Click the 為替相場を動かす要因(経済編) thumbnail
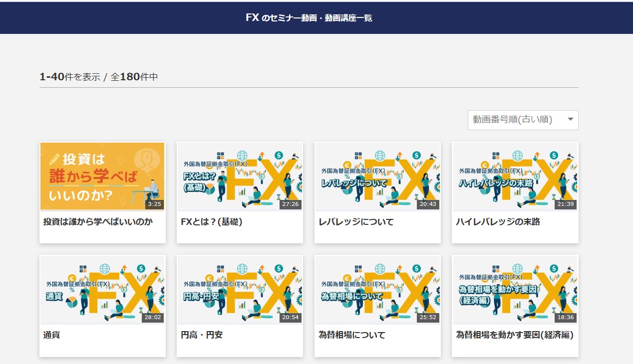The height and width of the screenshot is (364, 633). point(515,289)
